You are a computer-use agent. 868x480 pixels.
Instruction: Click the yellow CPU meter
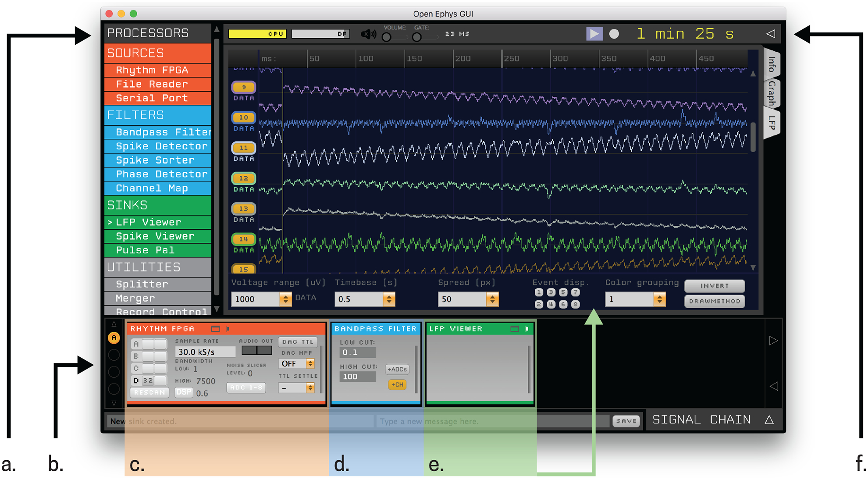point(258,34)
